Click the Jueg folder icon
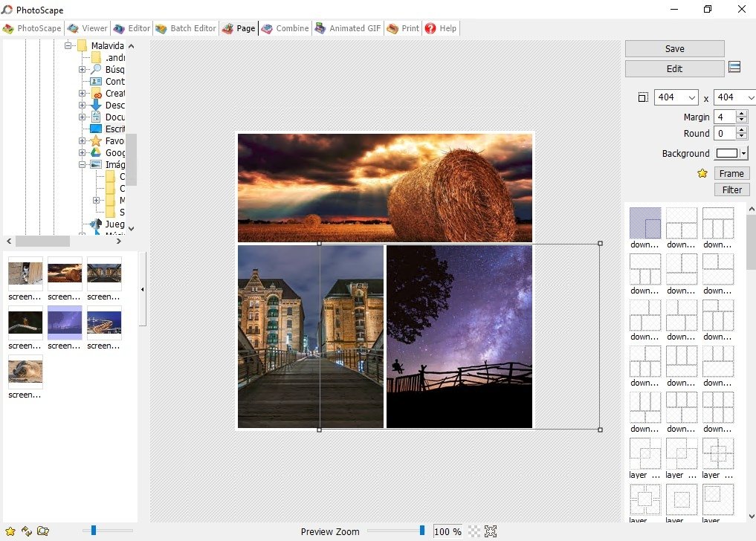 pyautogui.click(x=96, y=224)
